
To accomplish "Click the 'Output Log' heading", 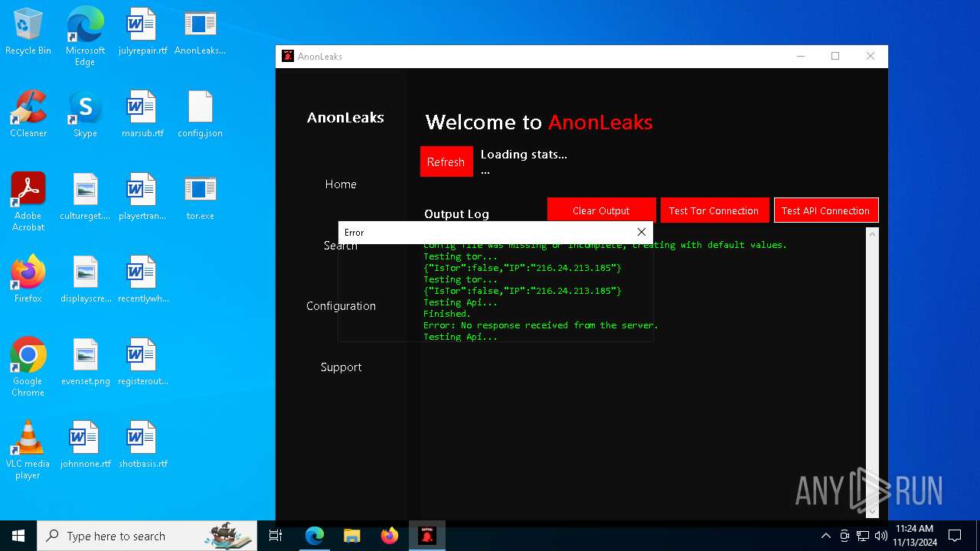I will pos(456,214).
